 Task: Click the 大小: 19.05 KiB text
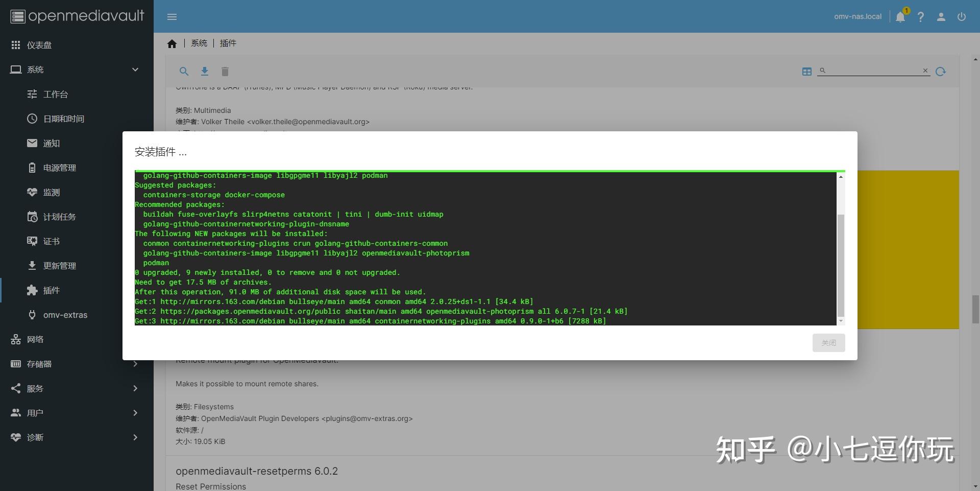click(x=200, y=441)
